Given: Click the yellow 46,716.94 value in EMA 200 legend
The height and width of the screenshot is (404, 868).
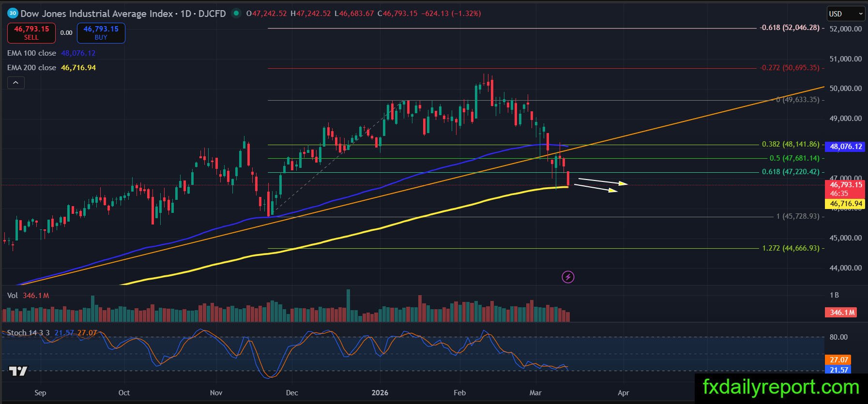Looking at the screenshot, I should point(78,68).
